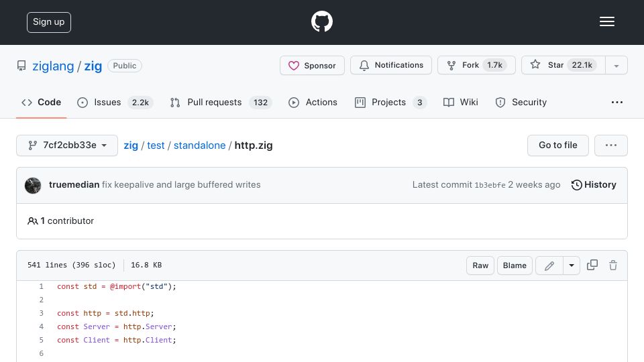Select line number 5

[41, 340]
